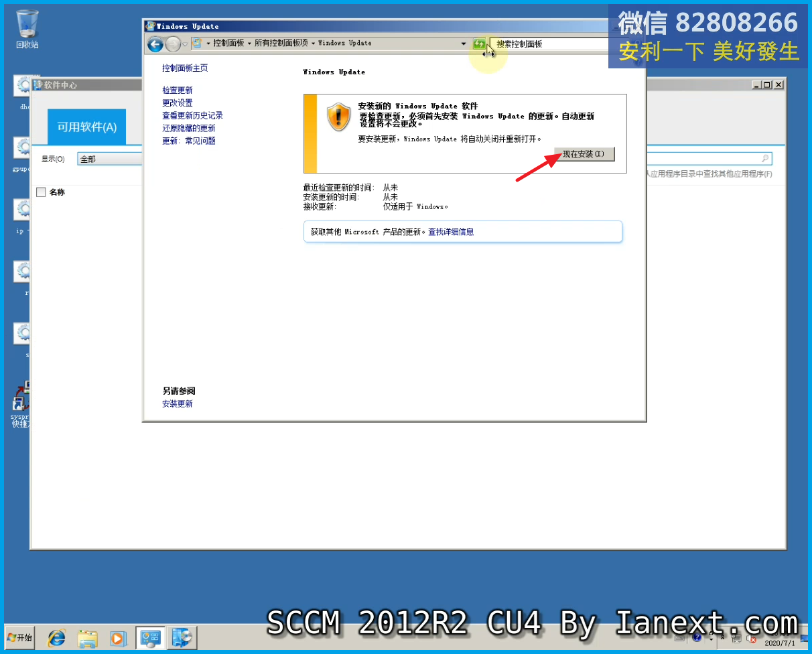
Task: Click the 安装更新的时间 label
Action: pos(331,197)
